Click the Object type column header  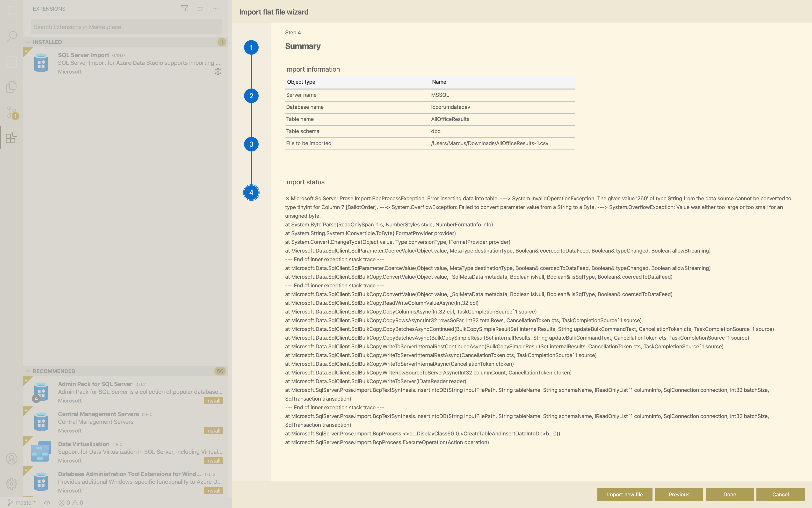click(x=357, y=82)
